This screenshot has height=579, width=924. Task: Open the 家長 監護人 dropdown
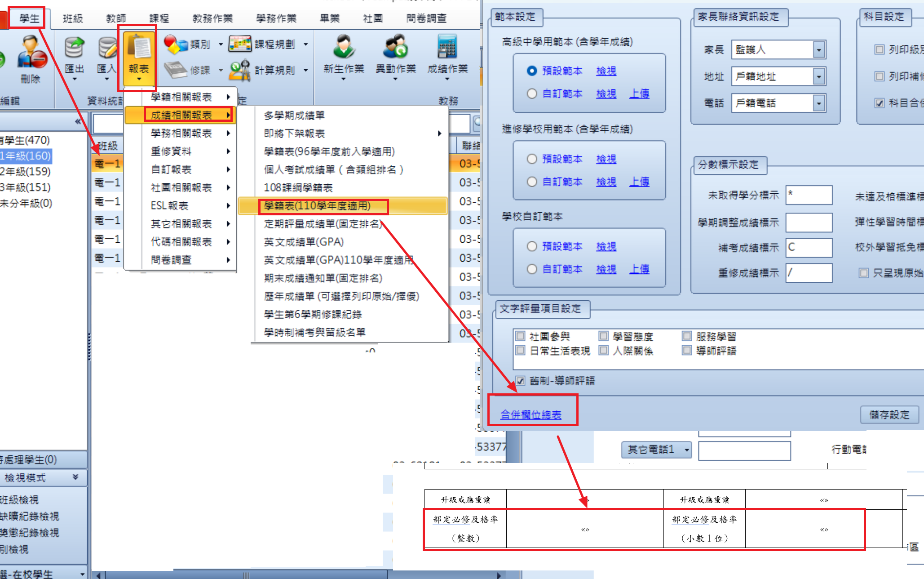[819, 49]
